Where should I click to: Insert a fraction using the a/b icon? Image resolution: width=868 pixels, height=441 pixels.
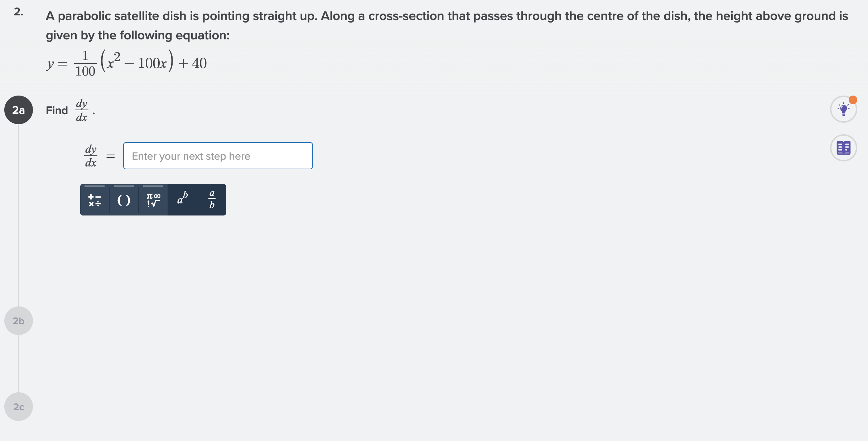211,200
